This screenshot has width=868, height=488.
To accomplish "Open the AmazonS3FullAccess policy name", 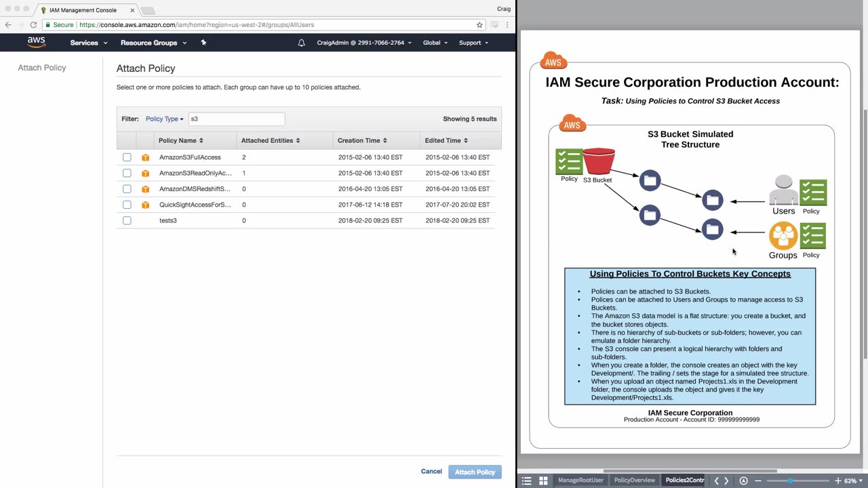I will [x=190, y=157].
